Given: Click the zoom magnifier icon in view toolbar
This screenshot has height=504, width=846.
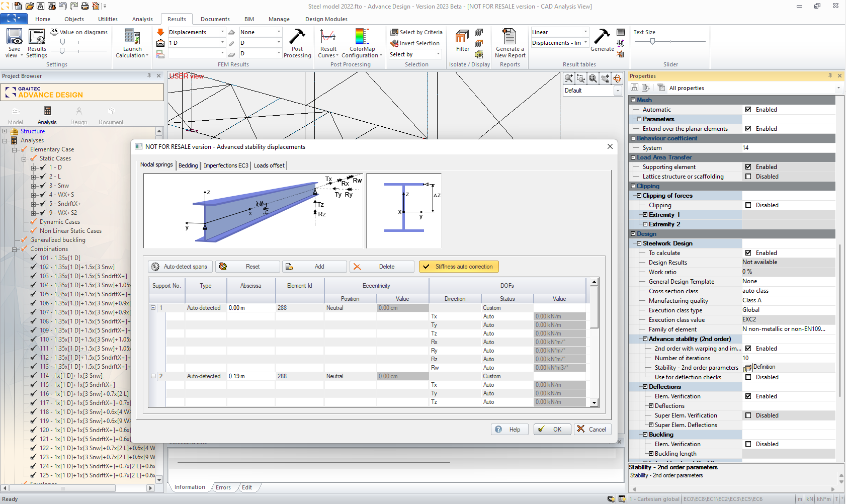Looking at the screenshot, I should (569, 78).
